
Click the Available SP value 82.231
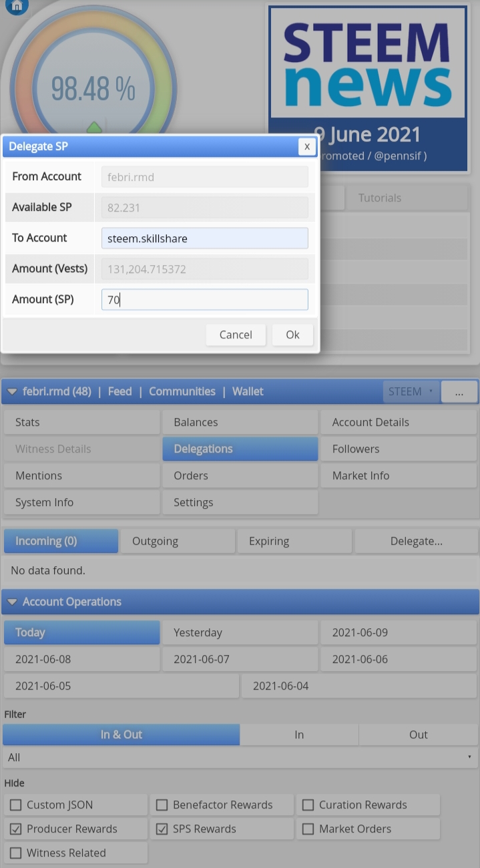205,208
